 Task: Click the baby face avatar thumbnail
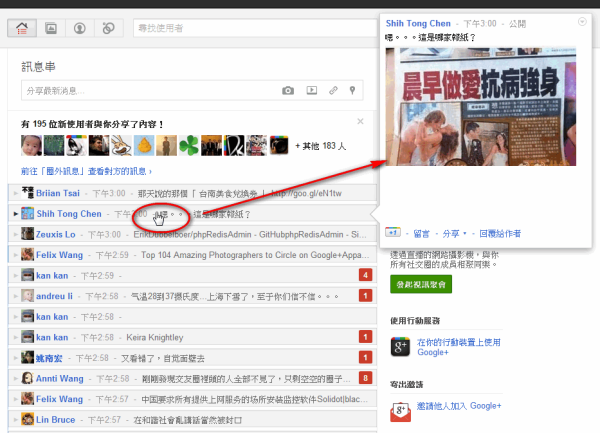tap(31, 145)
